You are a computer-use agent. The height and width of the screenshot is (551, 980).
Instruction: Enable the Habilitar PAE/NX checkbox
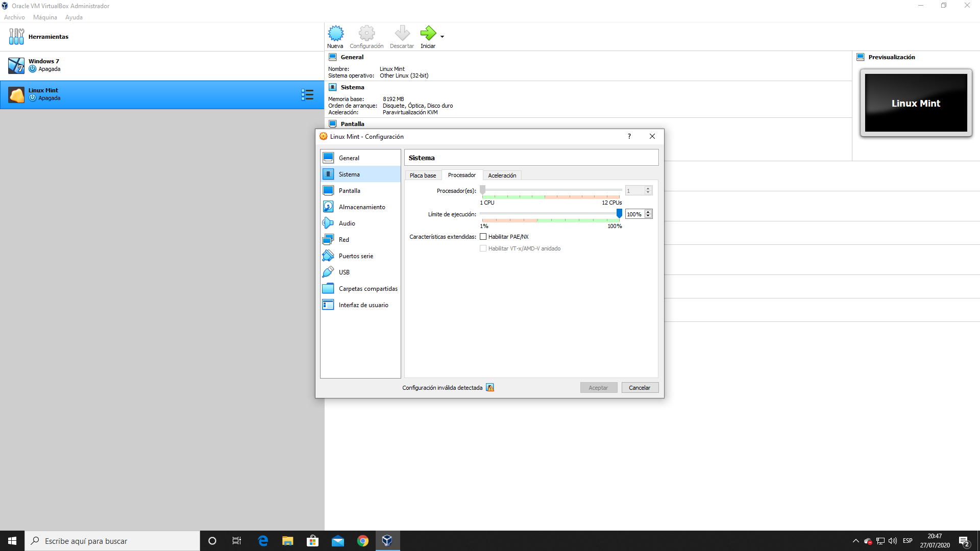click(x=483, y=237)
